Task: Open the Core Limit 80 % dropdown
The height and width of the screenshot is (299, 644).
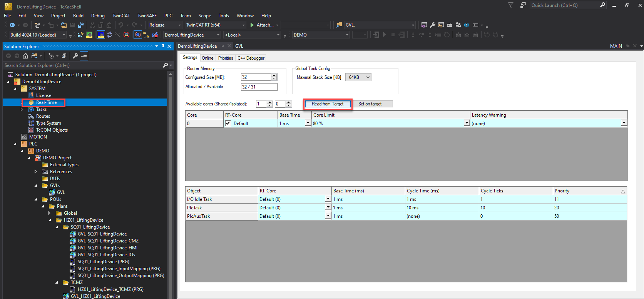Action: tap(467, 123)
